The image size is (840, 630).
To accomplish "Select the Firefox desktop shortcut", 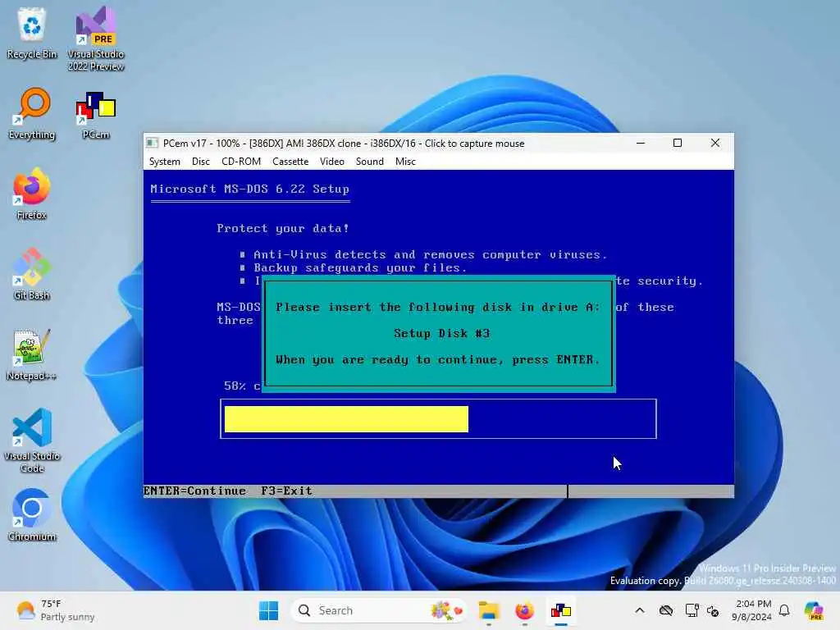I will coord(32,194).
